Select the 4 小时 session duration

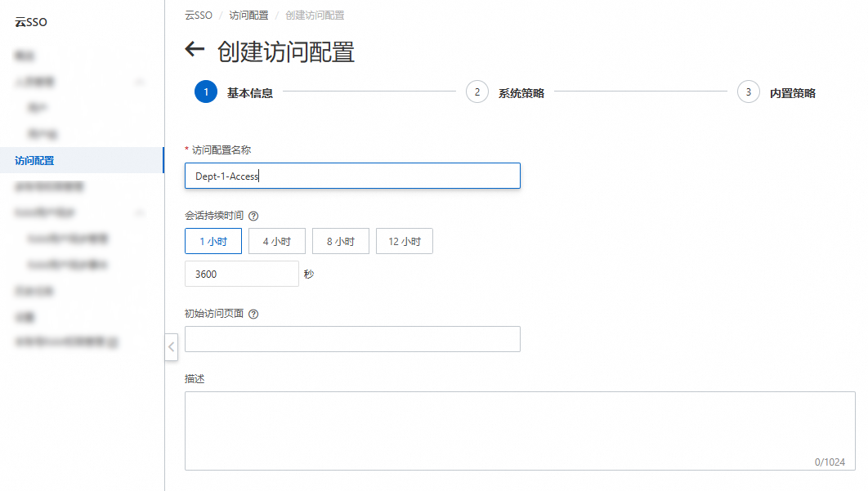coord(277,241)
